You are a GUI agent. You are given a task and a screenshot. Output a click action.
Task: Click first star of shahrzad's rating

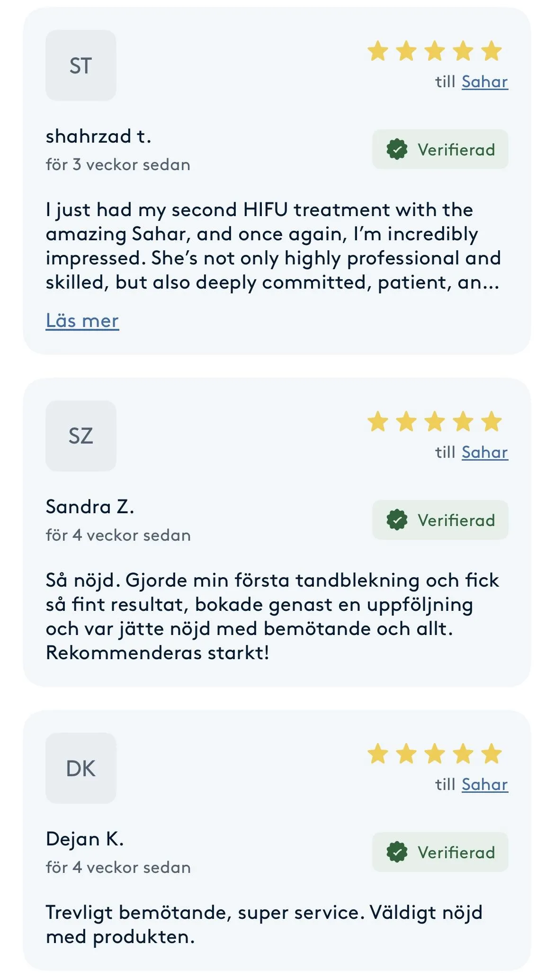(x=378, y=51)
